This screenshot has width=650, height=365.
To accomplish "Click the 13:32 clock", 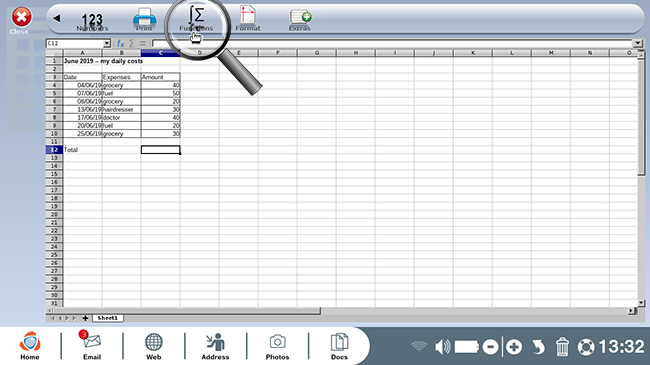I will [x=621, y=347].
